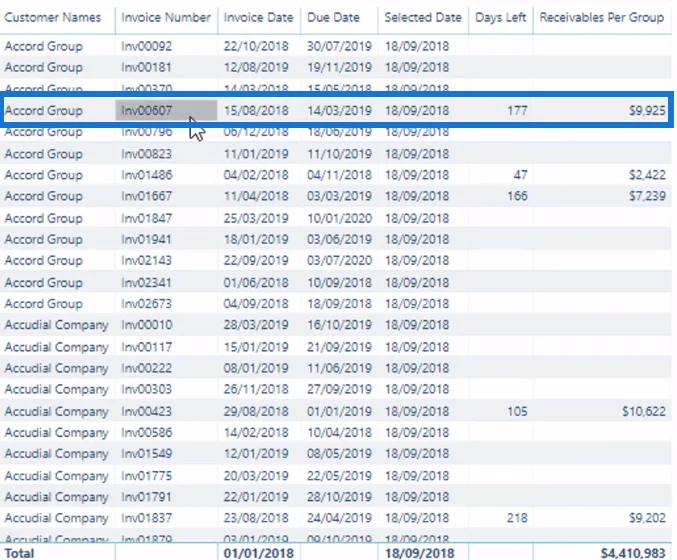Click Receivables Per Group column header
Screen dimensions: 677x560
pos(602,17)
